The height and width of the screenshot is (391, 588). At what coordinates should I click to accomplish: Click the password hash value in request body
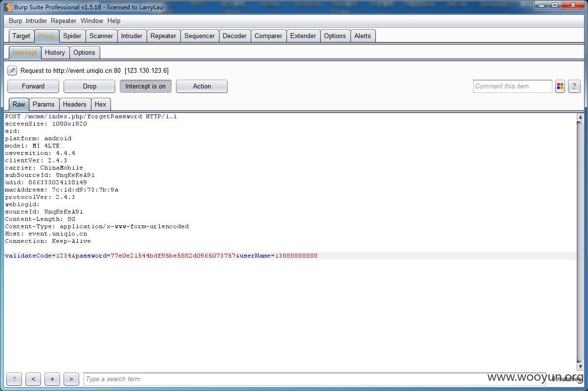173,256
